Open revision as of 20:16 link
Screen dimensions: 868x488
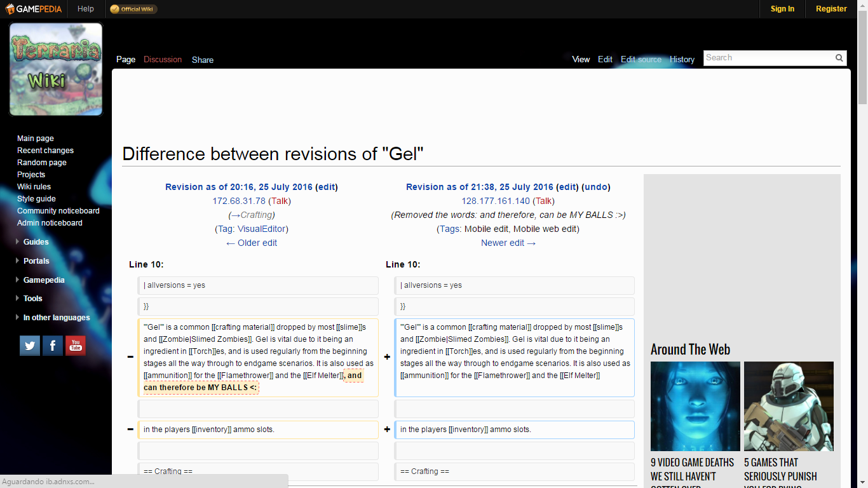(x=239, y=187)
